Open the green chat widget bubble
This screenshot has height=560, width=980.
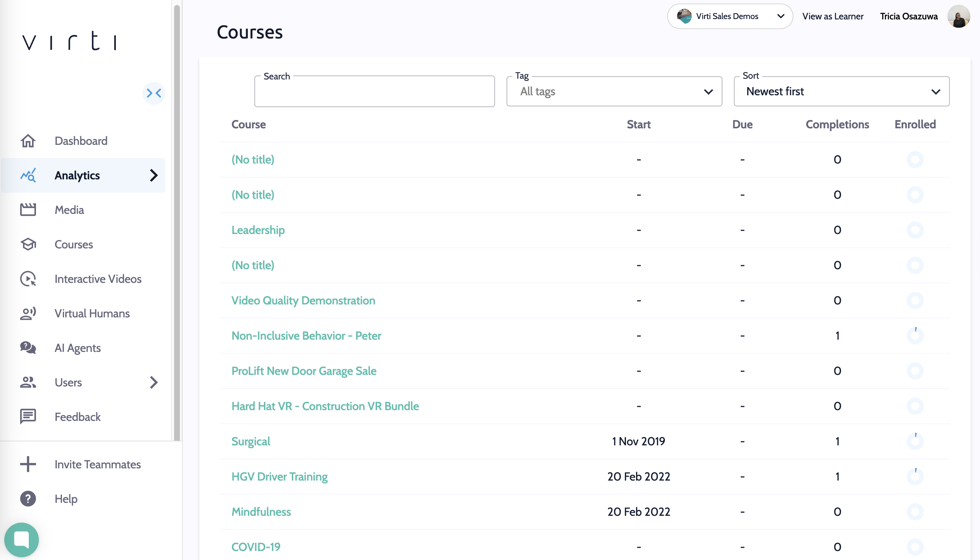[x=22, y=539]
